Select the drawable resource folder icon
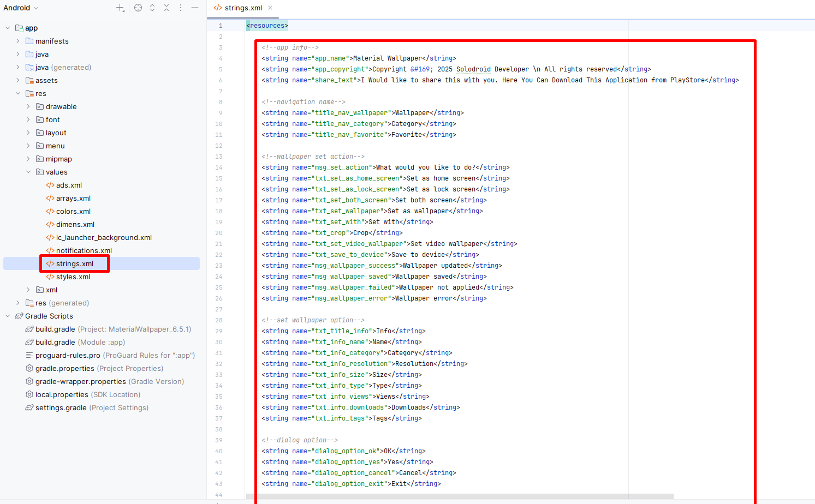 pos(40,106)
